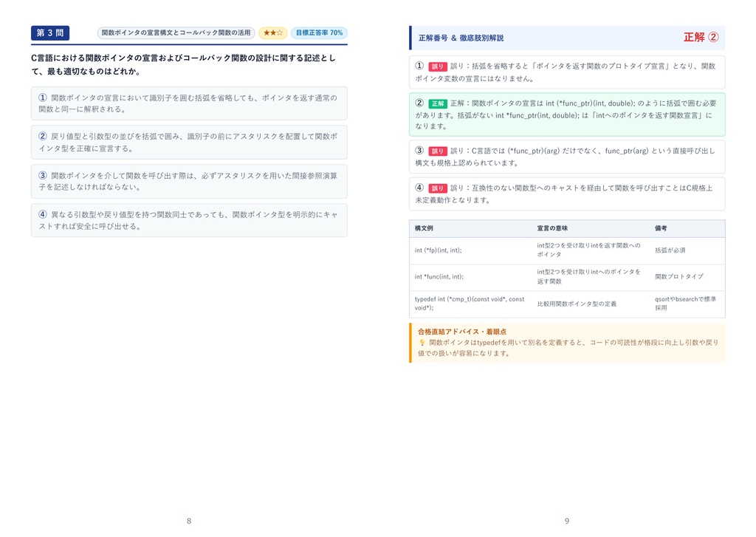This screenshot has width=756, height=537.
Task: Click the circled ③ number in explanations panel
Action: (x=419, y=151)
